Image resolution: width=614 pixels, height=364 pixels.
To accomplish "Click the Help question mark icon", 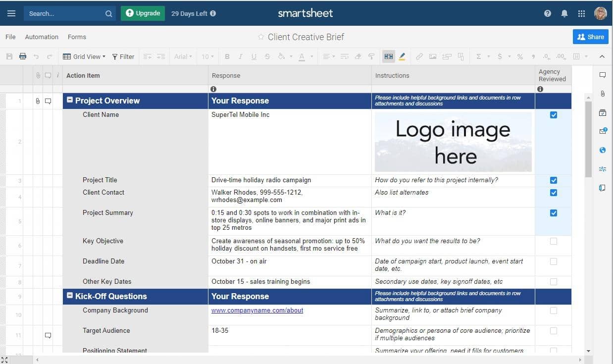I will coord(548,13).
